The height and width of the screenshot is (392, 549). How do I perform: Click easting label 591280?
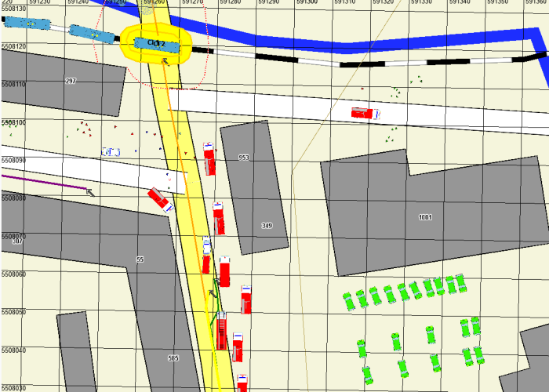pos(231,2)
